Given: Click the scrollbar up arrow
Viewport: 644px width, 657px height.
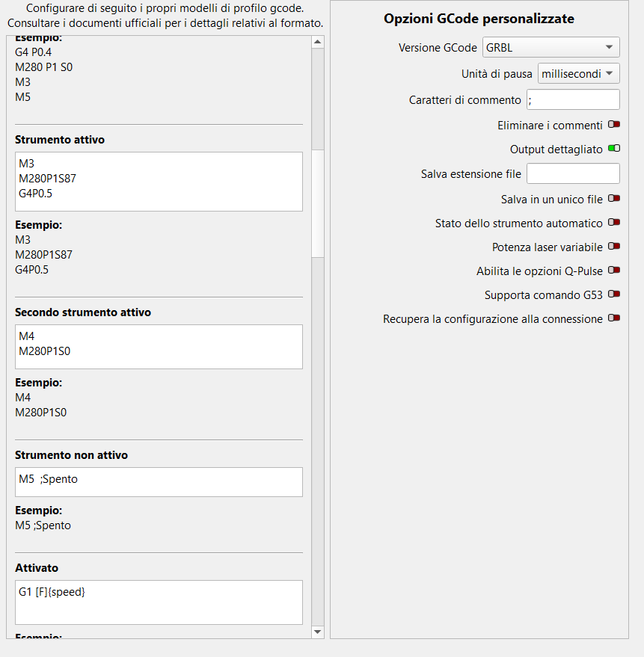Looking at the screenshot, I should click(317, 43).
